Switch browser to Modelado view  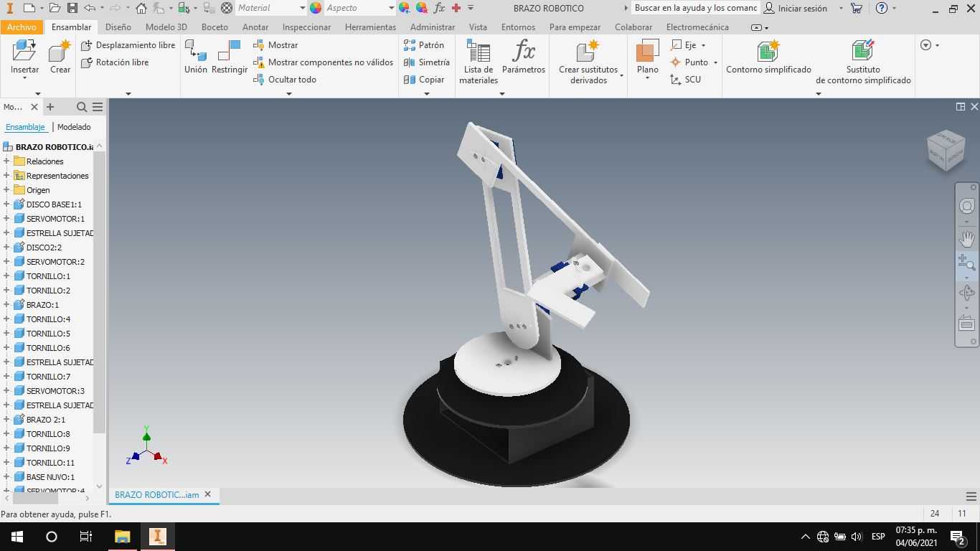pyautogui.click(x=74, y=127)
